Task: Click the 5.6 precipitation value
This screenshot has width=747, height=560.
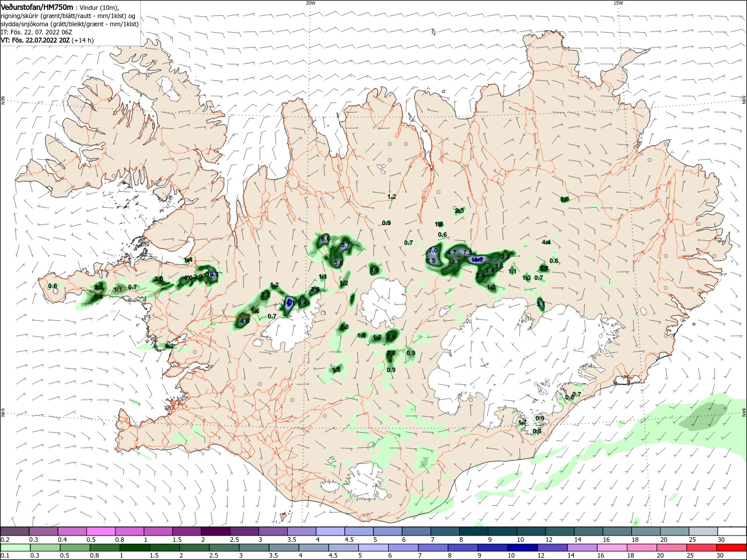Action: [338, 264]
